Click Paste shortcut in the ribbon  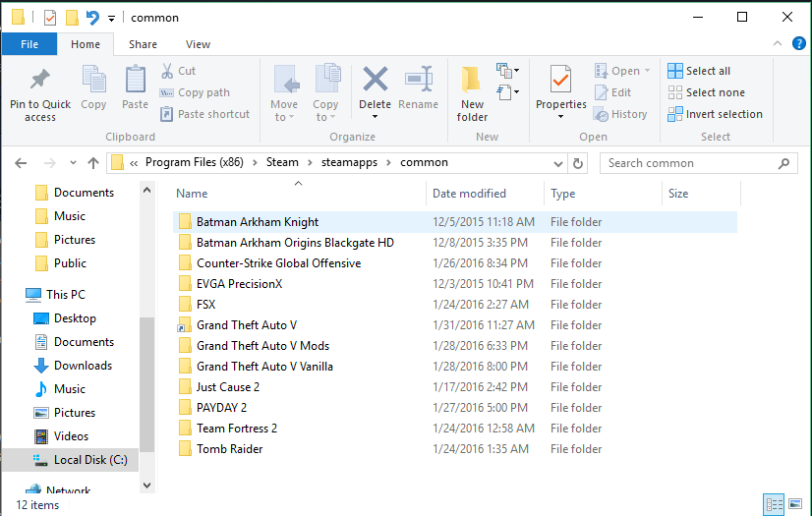(x=205, y=114)
